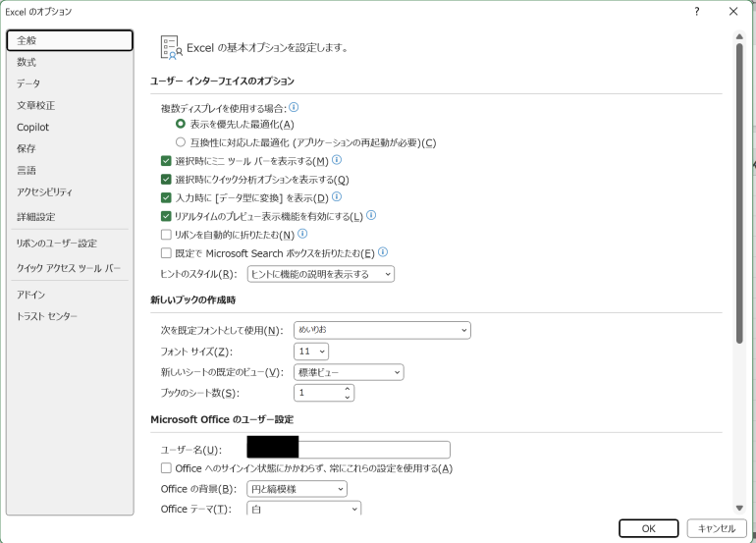Click info icon next to リアルタイムのプレビュー option

tap(371, 215)
